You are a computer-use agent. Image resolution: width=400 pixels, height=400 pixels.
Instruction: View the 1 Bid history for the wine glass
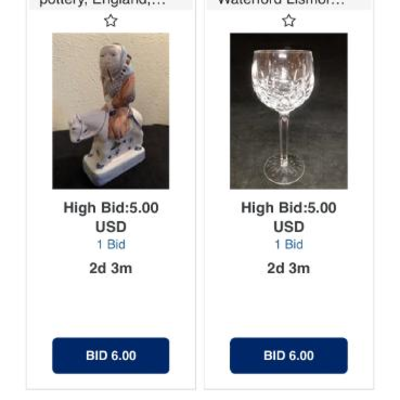point(289,244)
